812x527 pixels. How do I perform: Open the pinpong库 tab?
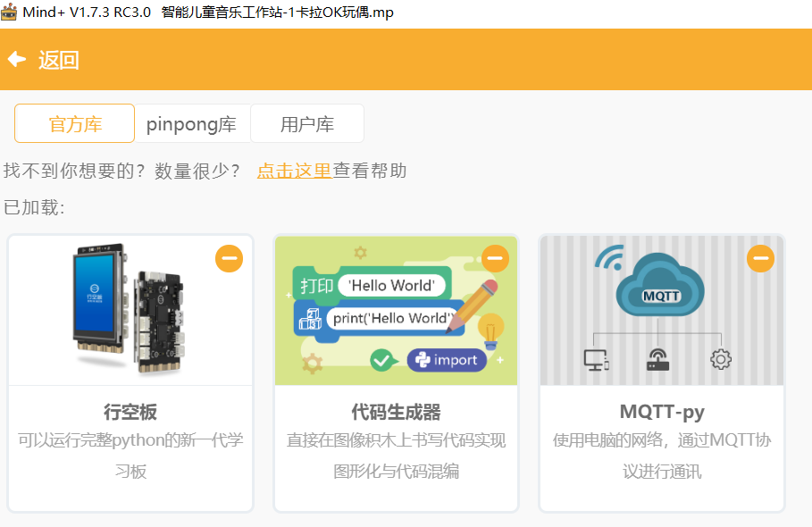click(191, 124)
